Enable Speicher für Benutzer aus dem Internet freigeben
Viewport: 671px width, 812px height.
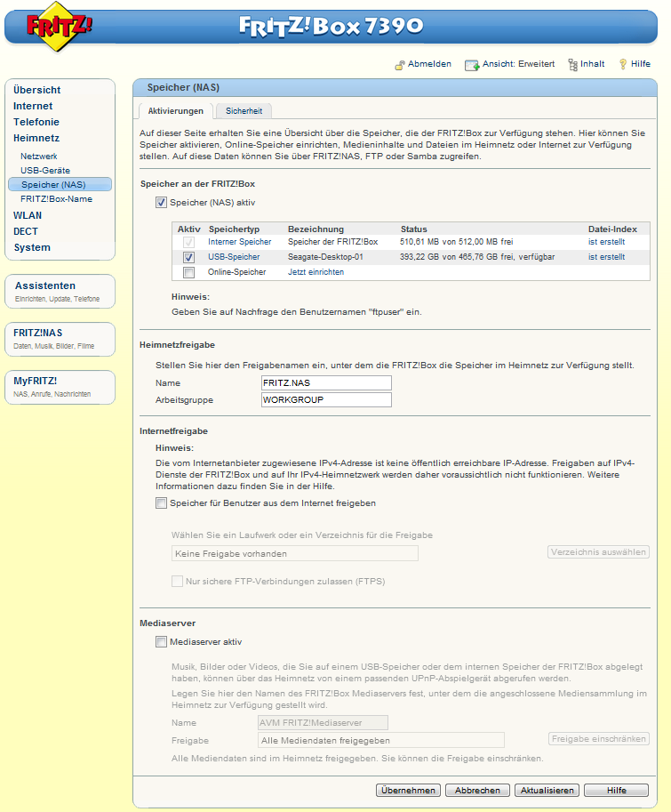click(x=161, y=503)
